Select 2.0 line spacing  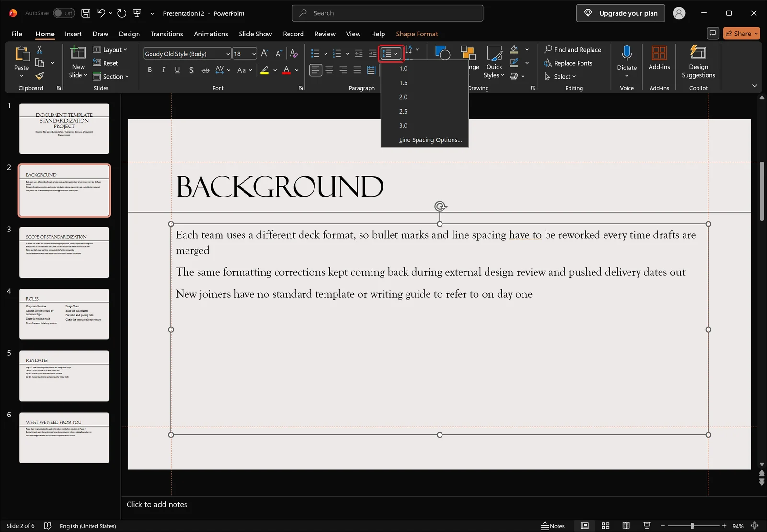coord(424,97)
